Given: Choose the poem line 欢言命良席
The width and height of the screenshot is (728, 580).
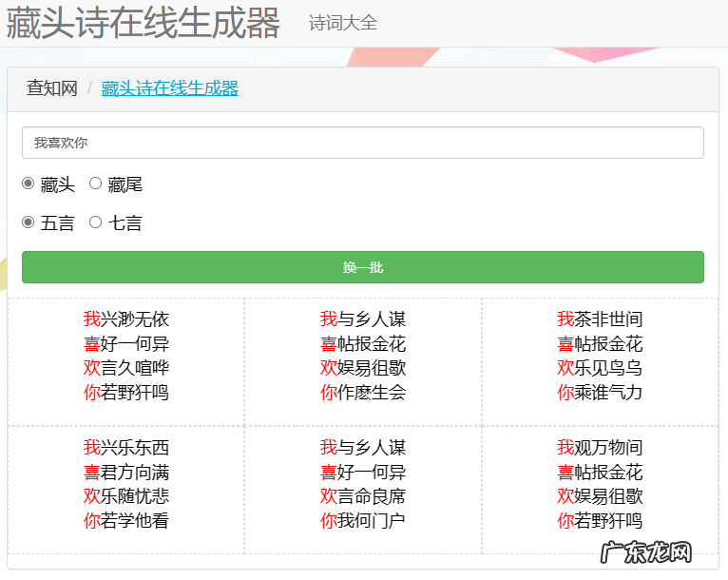Looking at the screenshot, I should point(363,496).
